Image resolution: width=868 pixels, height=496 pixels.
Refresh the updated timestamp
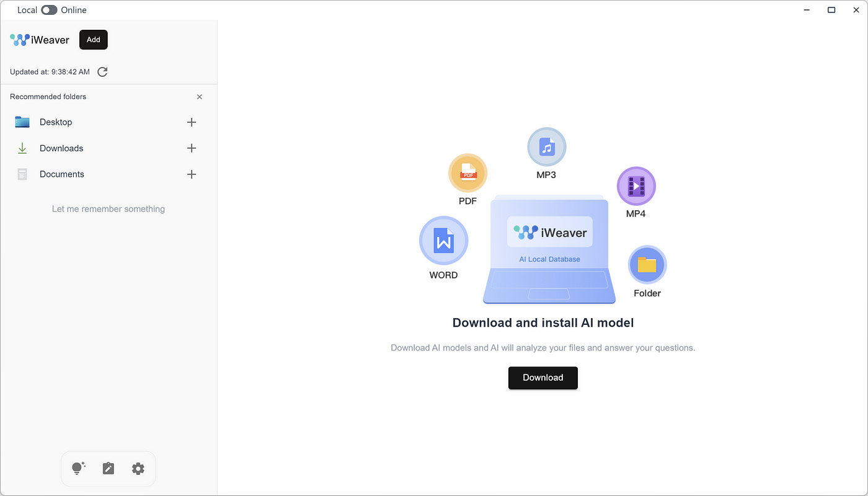(103, 72)
